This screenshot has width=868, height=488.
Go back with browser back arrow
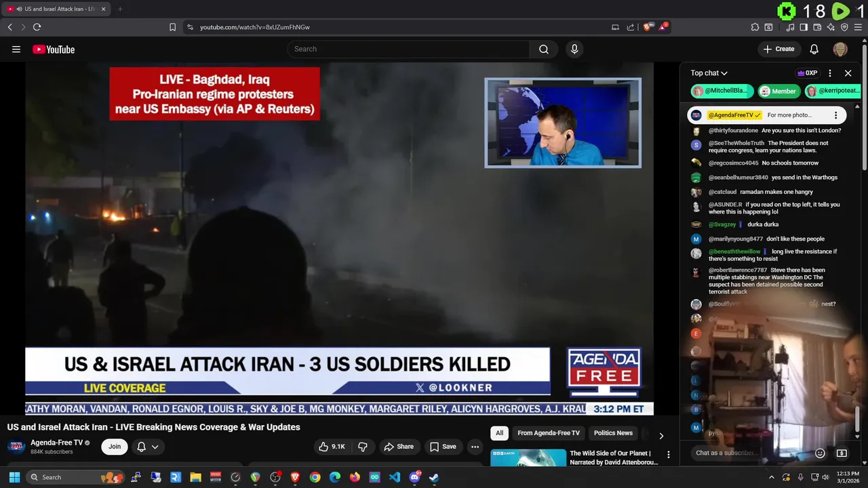coord(9,27)
